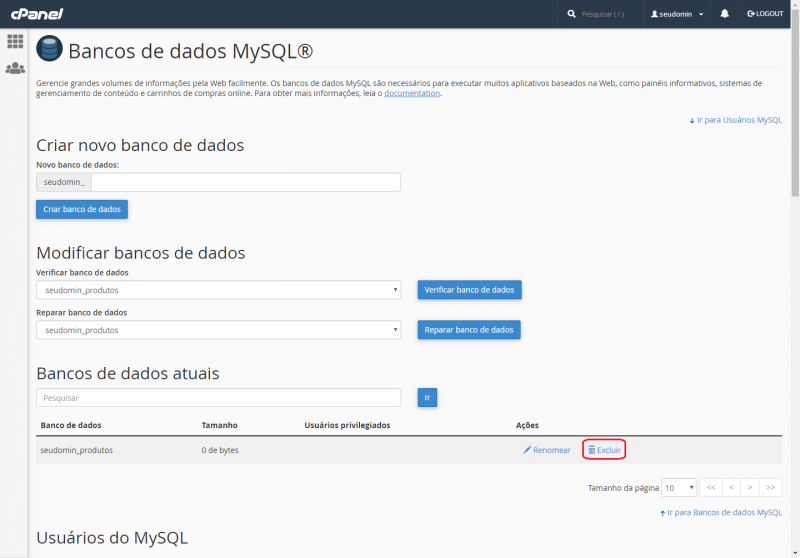Viewport: 800px width, 558px height.
Task: Click the cPanel logo
Action: (37, 14)
